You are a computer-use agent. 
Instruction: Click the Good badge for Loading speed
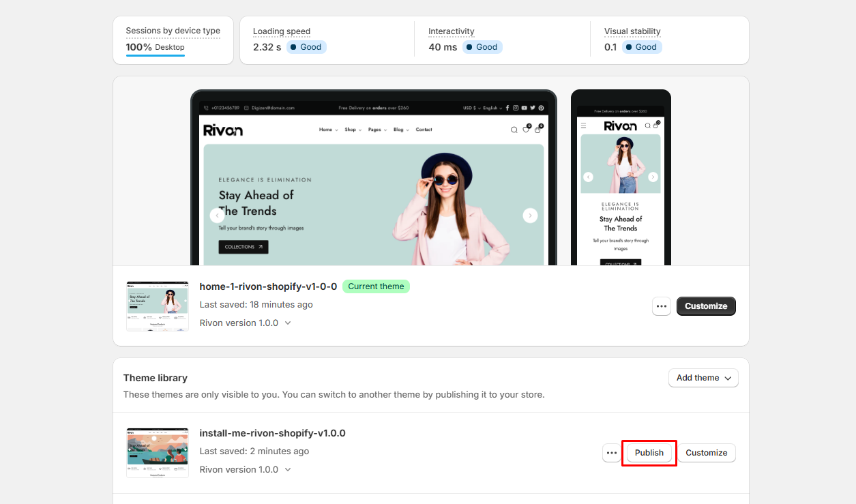(x=306, y=47)
